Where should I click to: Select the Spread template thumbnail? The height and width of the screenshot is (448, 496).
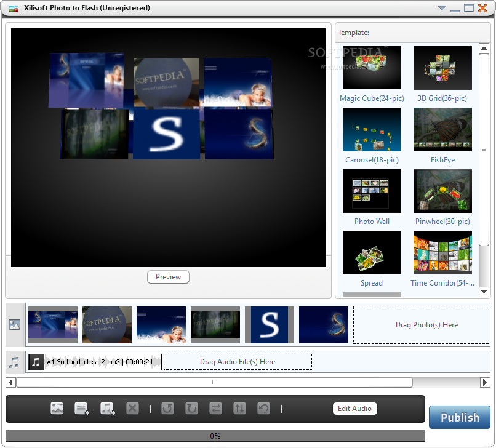372,252
